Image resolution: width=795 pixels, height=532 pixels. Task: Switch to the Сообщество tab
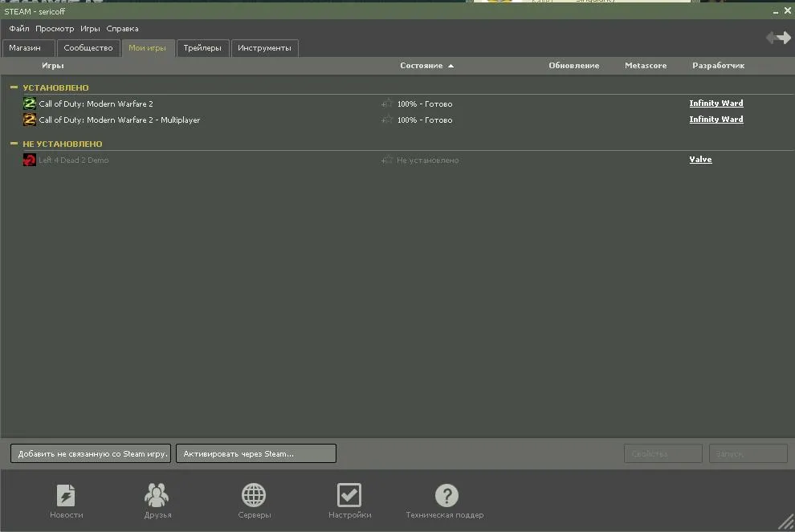(88, 48)
